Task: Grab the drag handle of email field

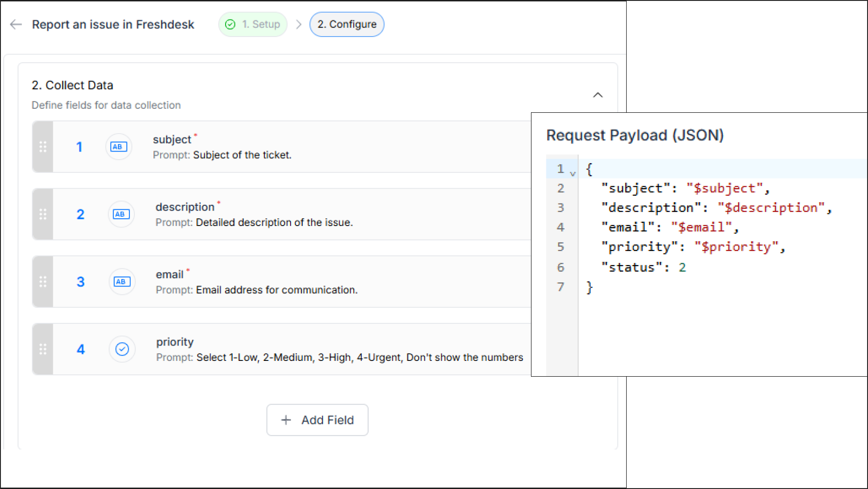Action: click(x=43, y=281)
